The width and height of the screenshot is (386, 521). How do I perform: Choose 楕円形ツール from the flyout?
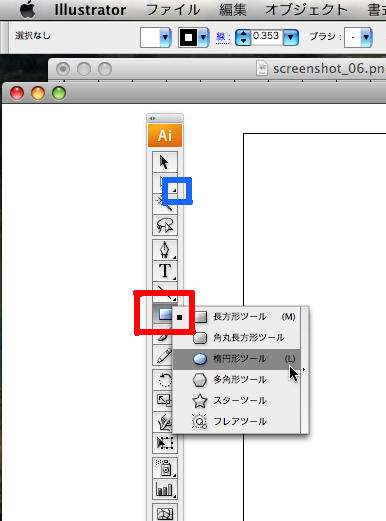[237, 359]
